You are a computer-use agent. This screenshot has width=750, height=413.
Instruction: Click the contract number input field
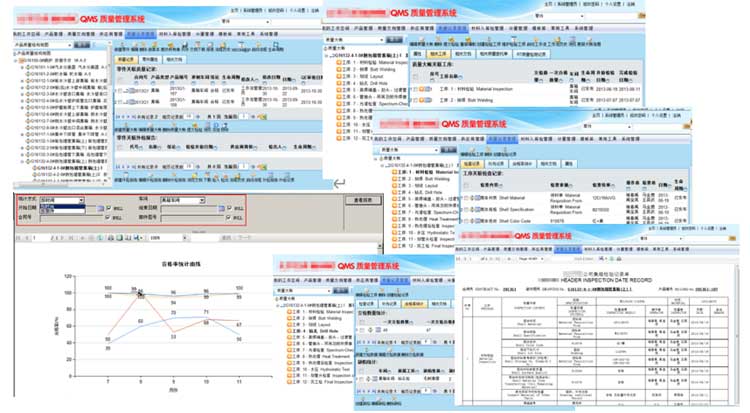point(72,218)
